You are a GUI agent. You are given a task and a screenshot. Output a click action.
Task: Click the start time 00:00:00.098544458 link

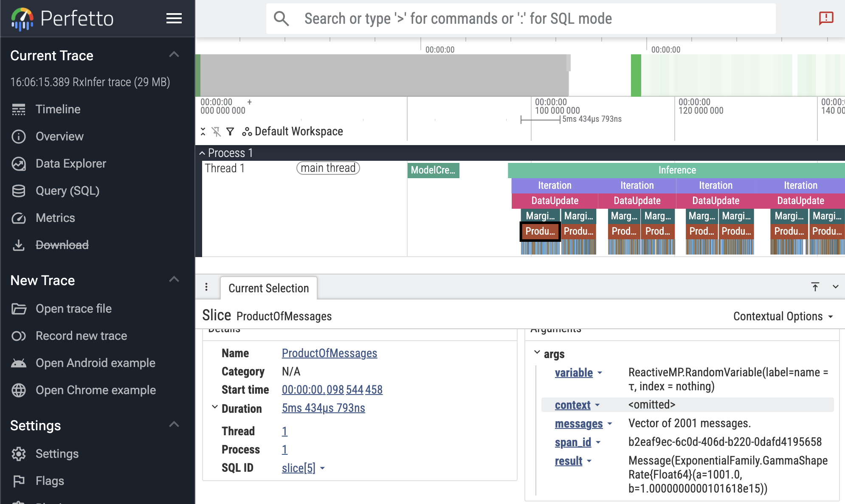click(332, 390)
